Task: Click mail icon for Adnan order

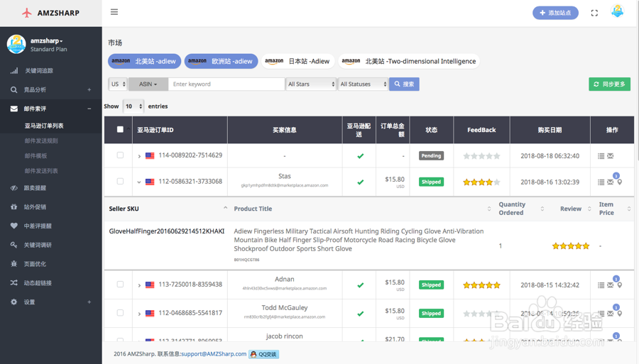Action: point(610,285)
